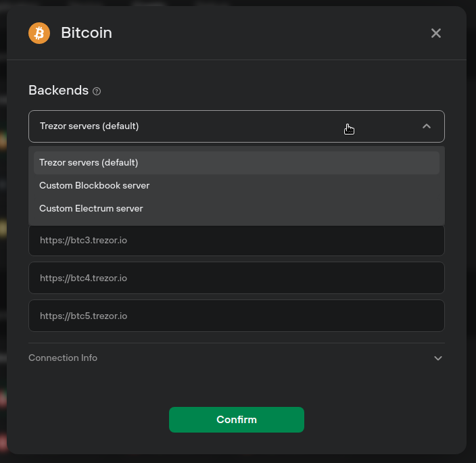Collapse the backend dropdown using the up chevron
Screen dimensions: 476x463
point(427,126)
